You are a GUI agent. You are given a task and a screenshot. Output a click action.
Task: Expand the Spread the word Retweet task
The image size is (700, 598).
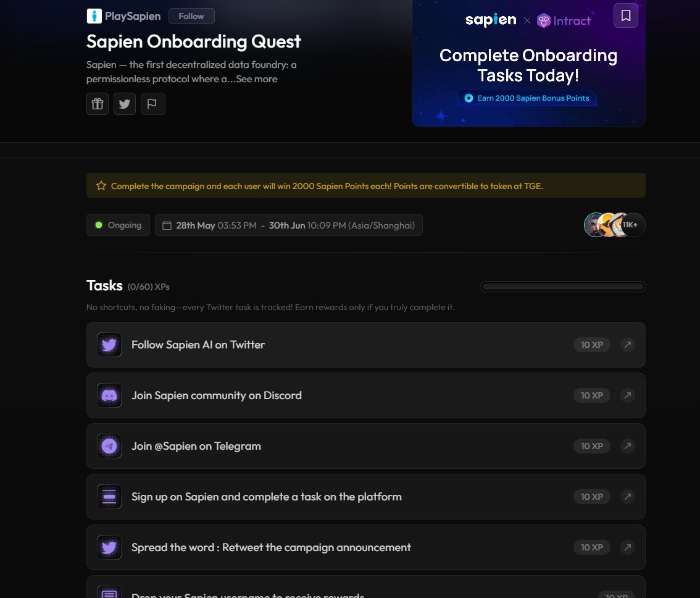(x=366, y=547)
